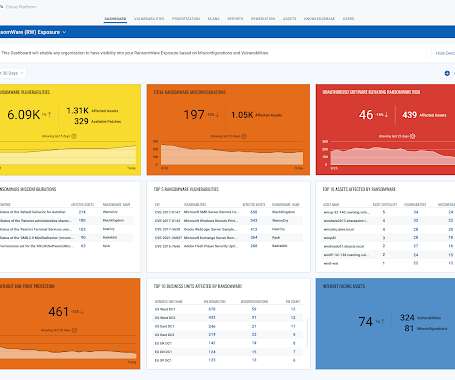The width and height of the screenshot is (455, 380).
Task: Select the Oracle WebLogic Server vulnerability row
Action: tap(228, 229)
